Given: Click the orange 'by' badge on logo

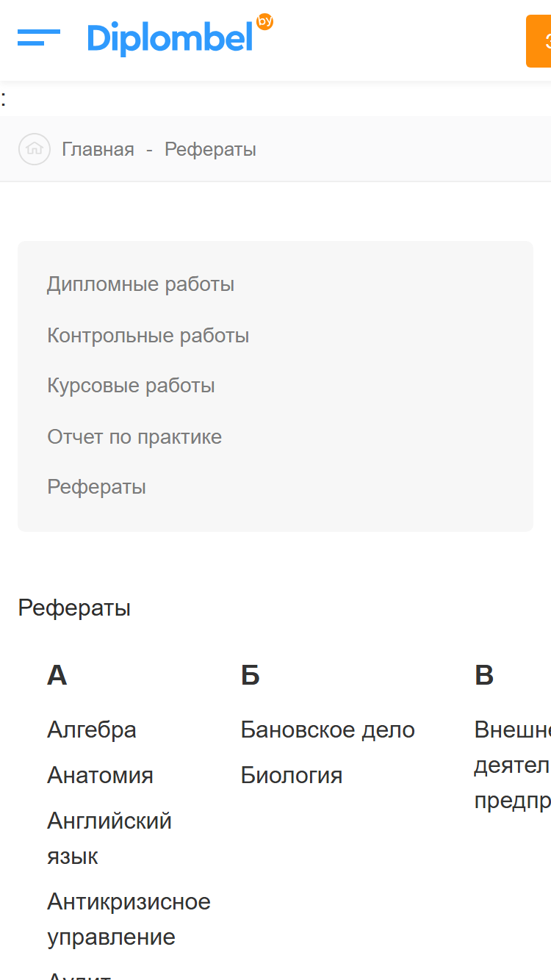Looking at the screenshot, I should [264, 21].
